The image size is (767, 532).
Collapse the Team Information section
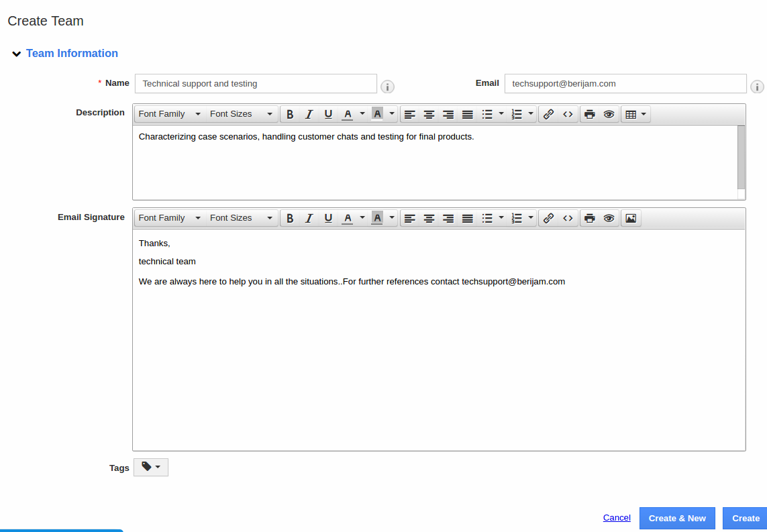tap(17, 54)
